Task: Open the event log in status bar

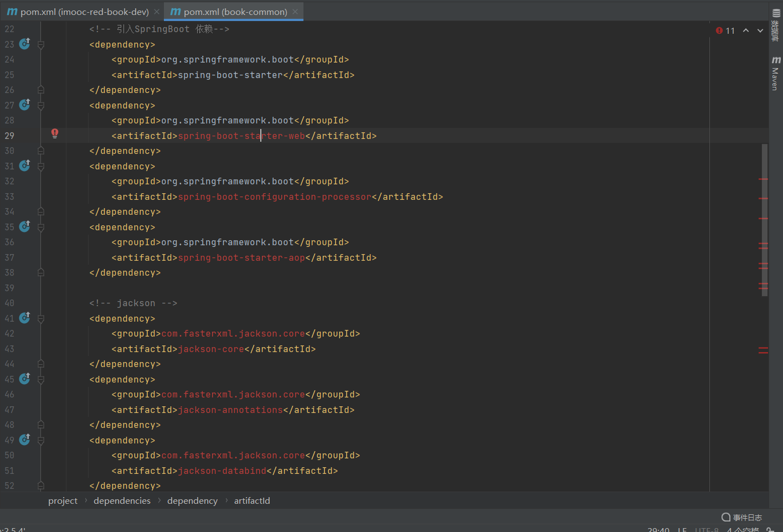Action: [742, 517]
